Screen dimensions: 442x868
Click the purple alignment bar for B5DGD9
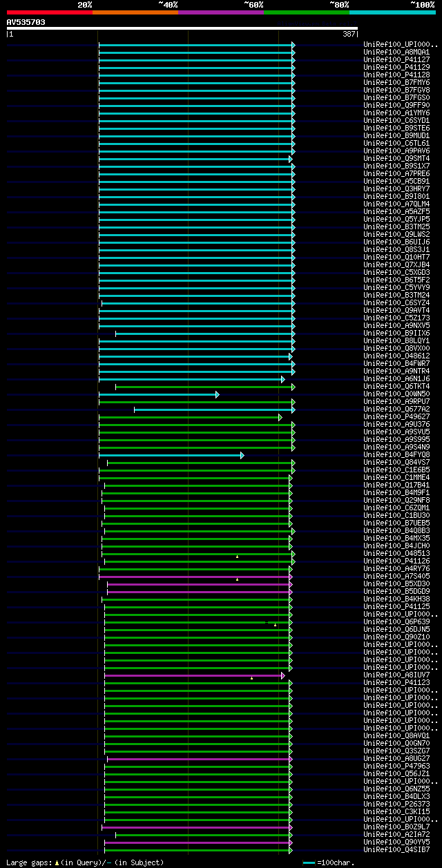200,592
